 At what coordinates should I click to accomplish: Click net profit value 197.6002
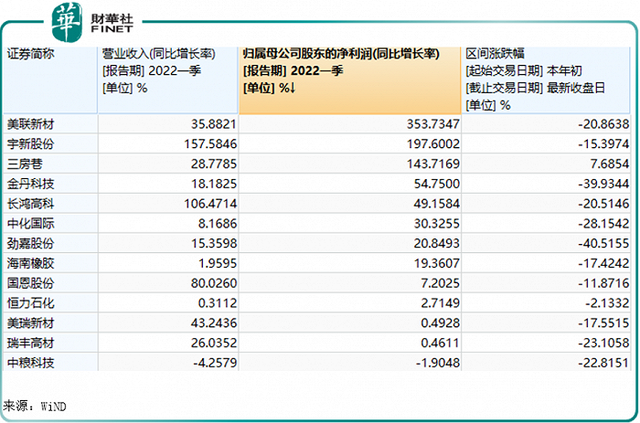coord(433,144)
